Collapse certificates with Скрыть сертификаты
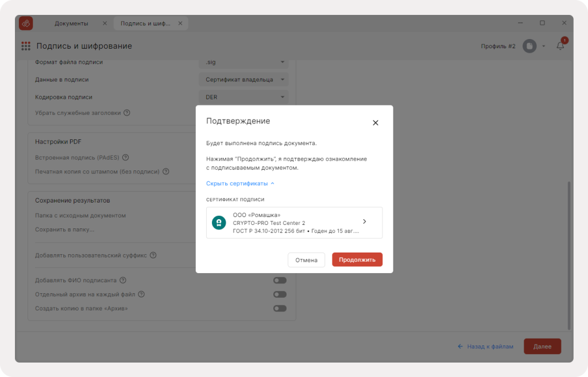 click(241, 183)
